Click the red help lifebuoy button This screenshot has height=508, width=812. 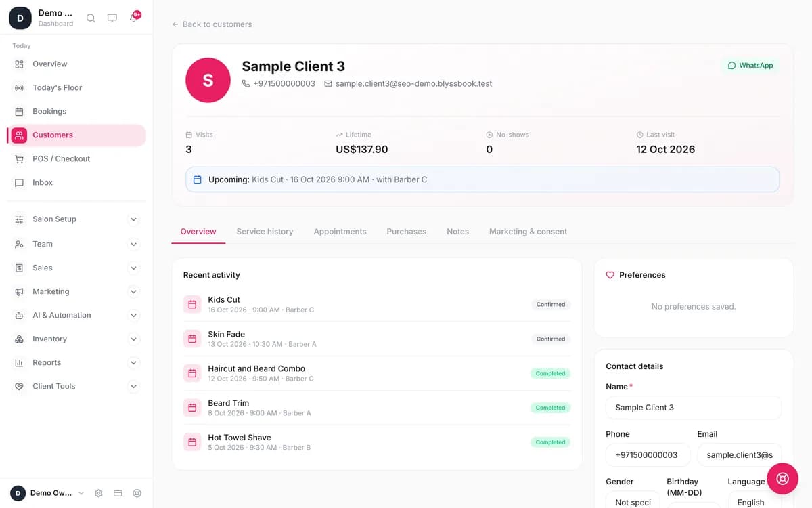coord(783,479)
